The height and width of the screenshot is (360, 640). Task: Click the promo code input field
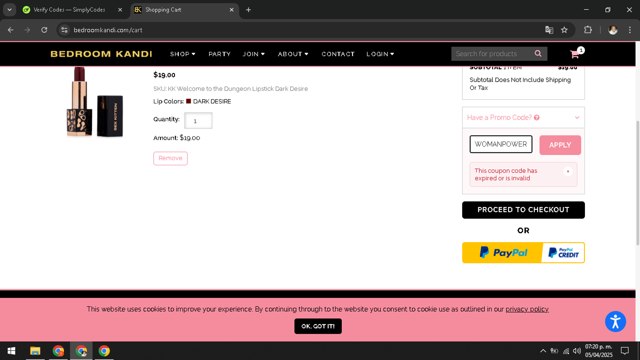501,144
